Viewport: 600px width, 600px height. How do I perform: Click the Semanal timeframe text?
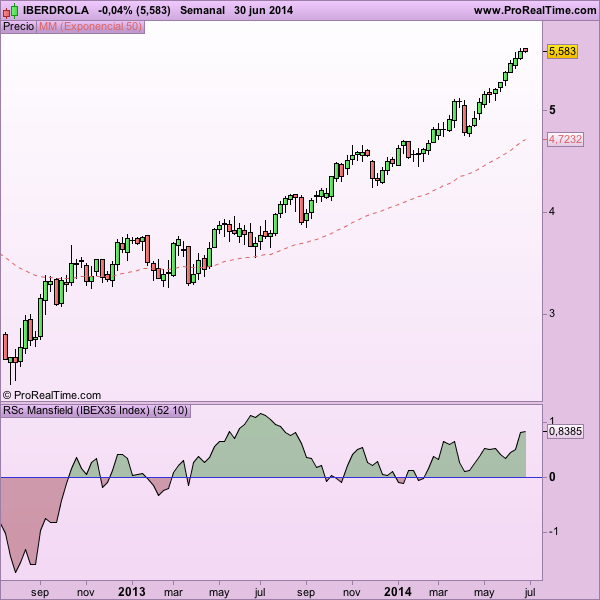[x=202, y=10]
